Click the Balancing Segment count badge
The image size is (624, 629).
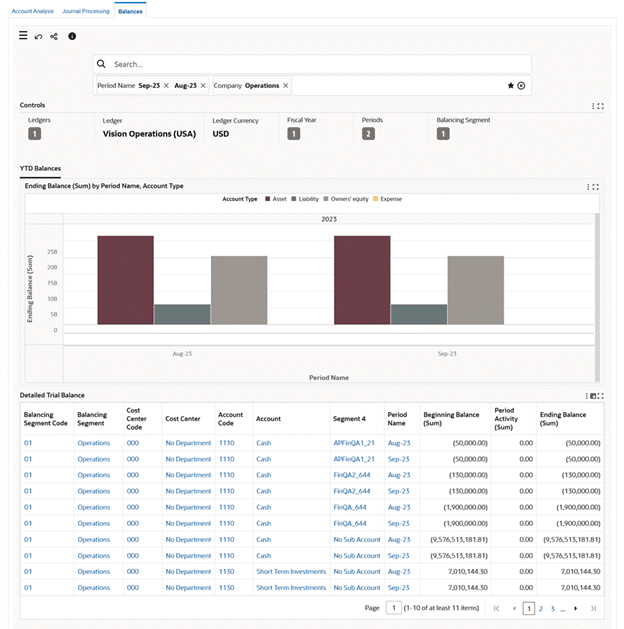[x=443, y=134]
